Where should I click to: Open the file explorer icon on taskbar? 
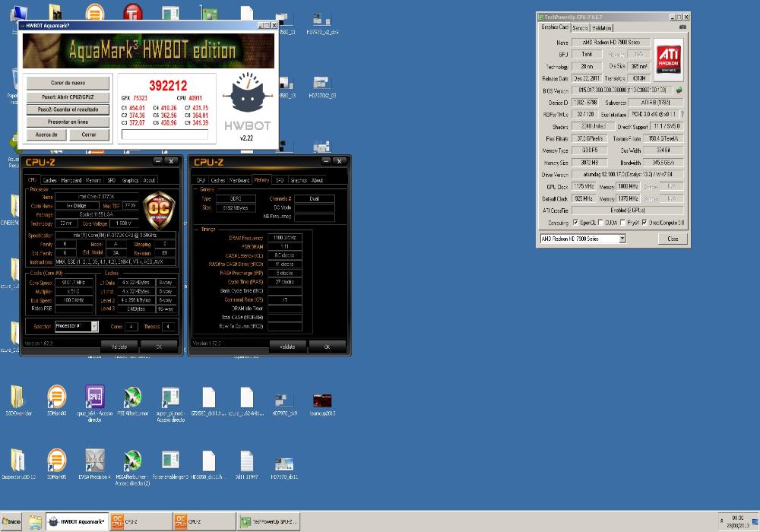coord(35,522)
